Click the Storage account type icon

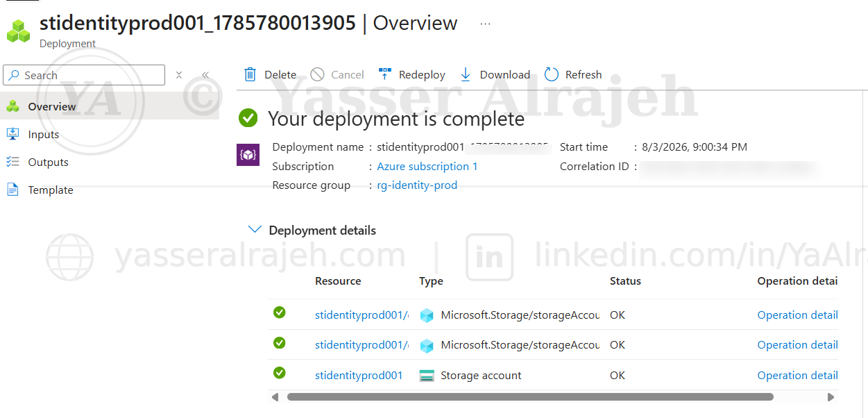(x=427, y=376)
